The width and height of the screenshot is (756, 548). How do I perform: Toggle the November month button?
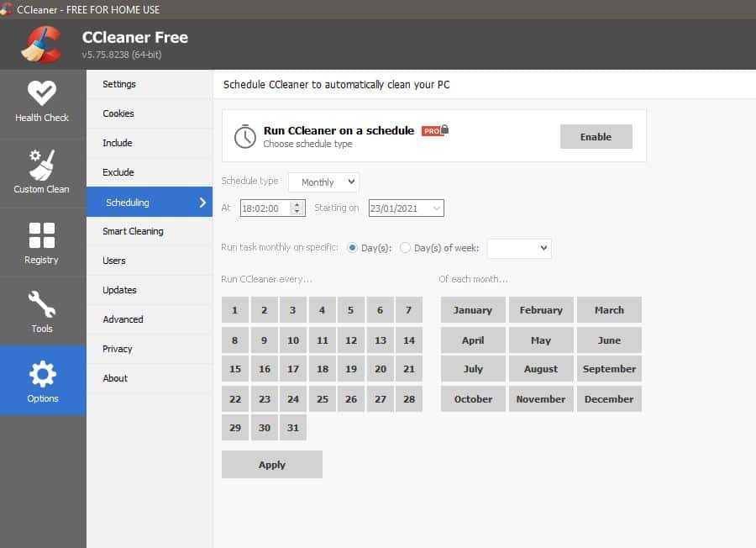[541, 399]
